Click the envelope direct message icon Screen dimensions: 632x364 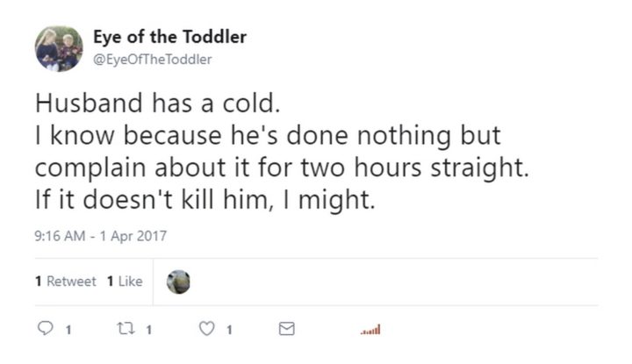pos(285,330)
